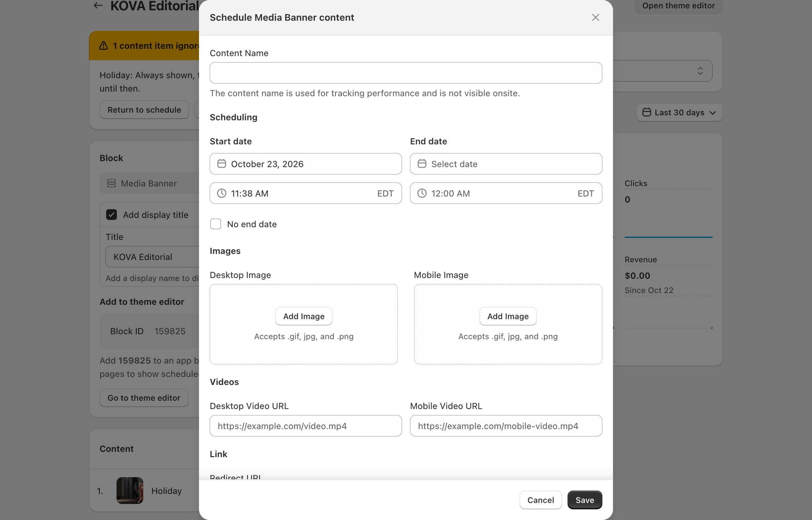Cancel the schedule content dialog
This screenshot has width=812, height=520.
(x=541, y=500)
